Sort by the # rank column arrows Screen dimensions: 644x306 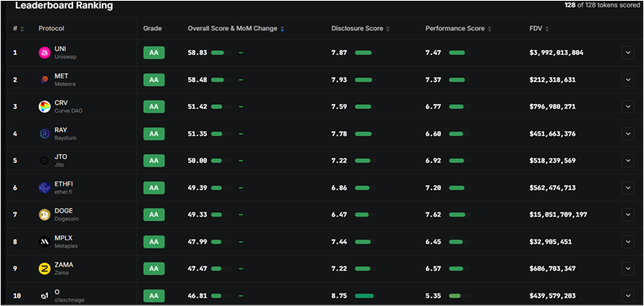pyautogui.click(x=22, y=29)
